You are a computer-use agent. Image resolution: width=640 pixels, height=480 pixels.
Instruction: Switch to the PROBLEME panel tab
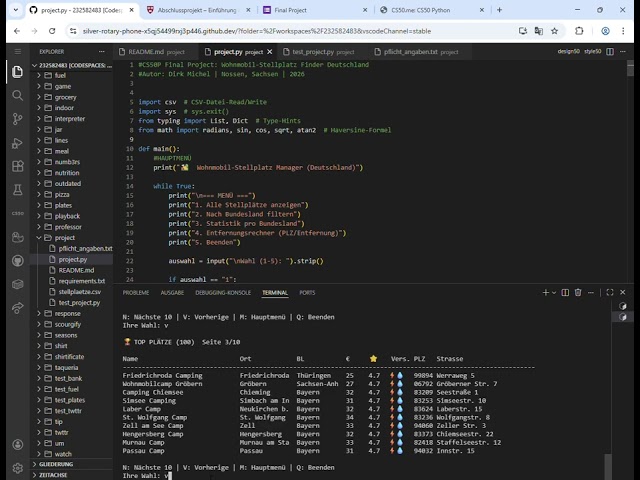[x=135, y=293]
